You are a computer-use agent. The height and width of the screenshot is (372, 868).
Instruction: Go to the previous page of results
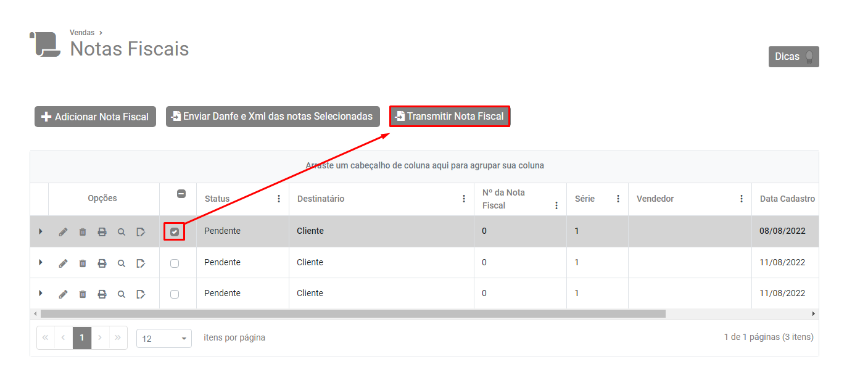pos(64,338)
